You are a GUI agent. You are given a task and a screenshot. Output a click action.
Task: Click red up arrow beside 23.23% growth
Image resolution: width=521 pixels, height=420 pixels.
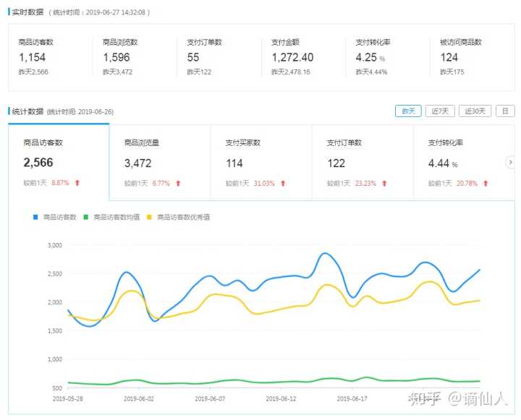pos(384,183)
